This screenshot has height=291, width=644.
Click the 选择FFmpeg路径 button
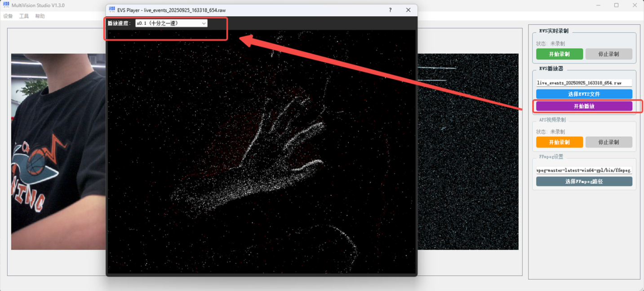coord(584,181)
